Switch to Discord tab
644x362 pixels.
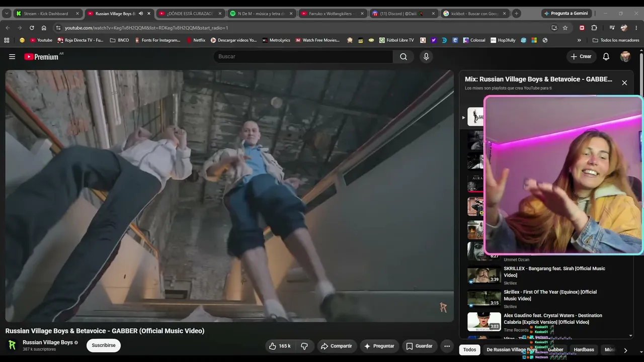pyautogui.click(x=404, y=14)
